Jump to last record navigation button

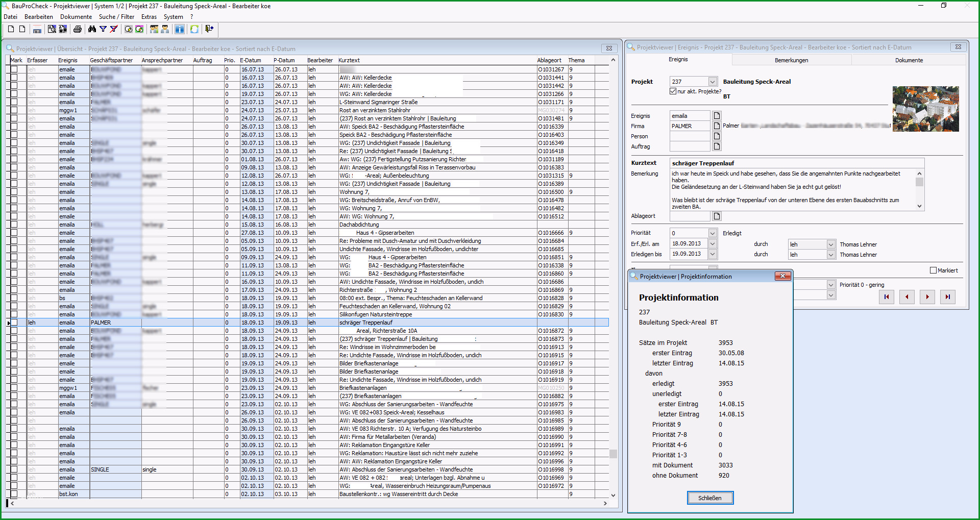(x=948, y=297)
